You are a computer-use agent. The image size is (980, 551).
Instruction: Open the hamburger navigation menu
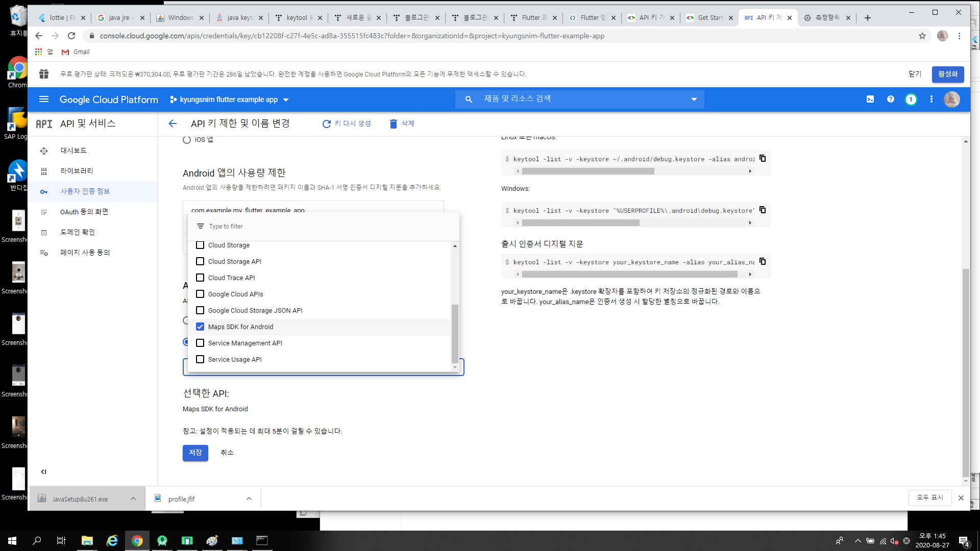coord(44,99)
